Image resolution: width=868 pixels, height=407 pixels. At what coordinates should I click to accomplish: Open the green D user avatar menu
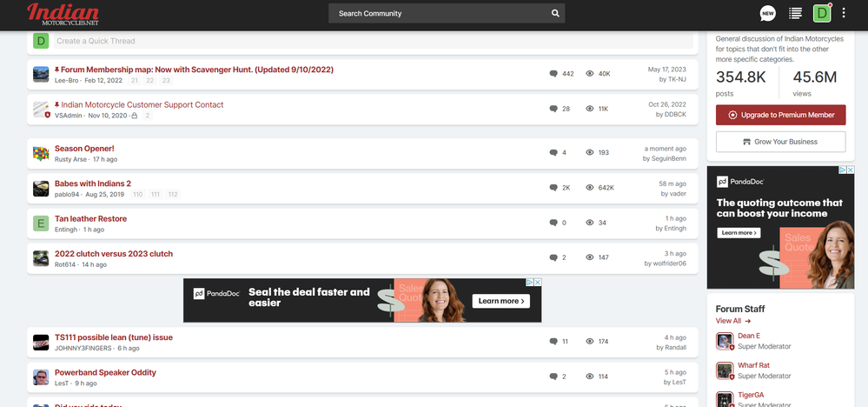(822, 13)
